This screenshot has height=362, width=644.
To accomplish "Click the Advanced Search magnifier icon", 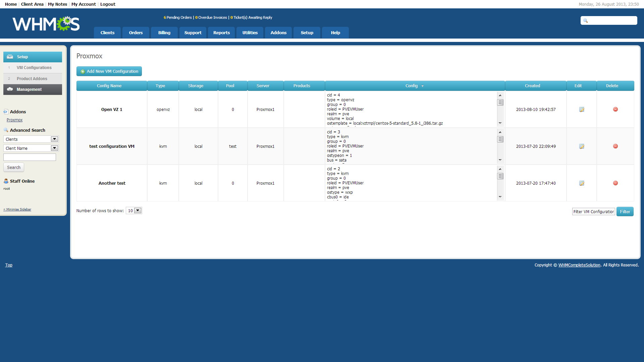I will [x=6, y=130].
